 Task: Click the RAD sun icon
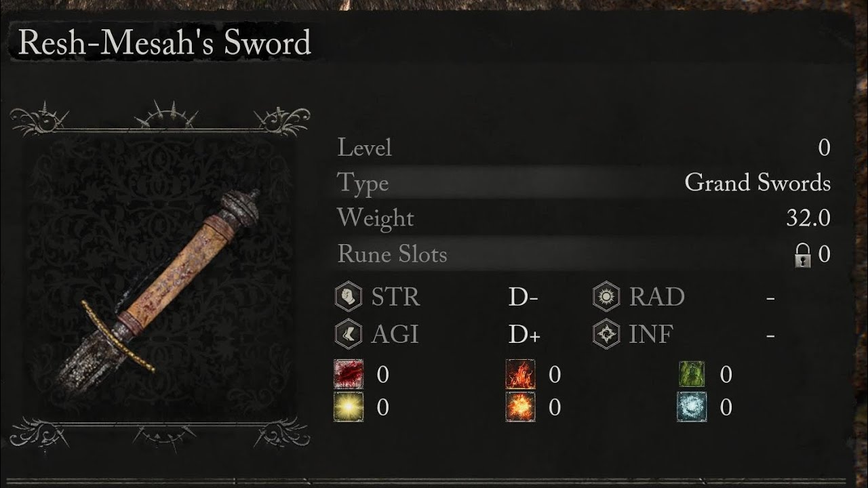point(606,297)
